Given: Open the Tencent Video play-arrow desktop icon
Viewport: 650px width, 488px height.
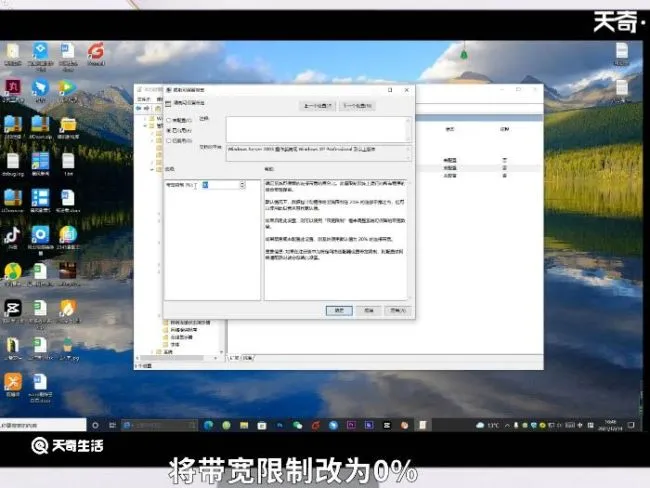Looking at the screenshot, I should (68, 91).
